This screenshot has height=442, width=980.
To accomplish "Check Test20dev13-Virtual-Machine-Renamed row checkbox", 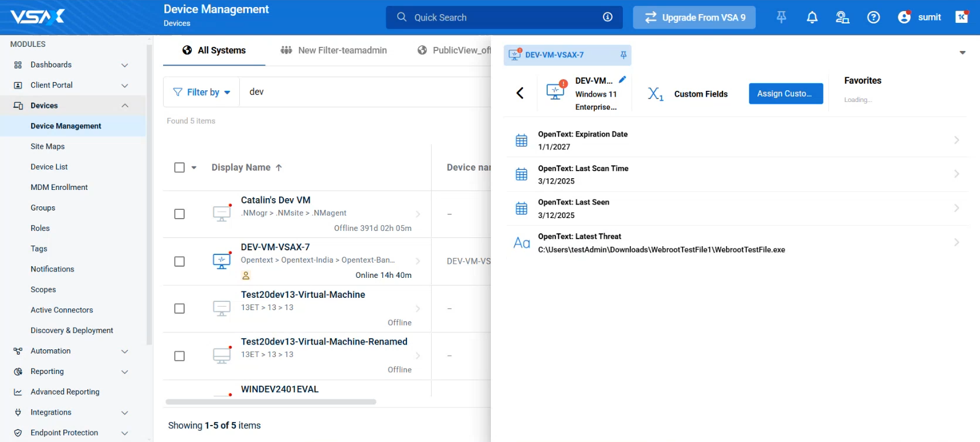I will 179,356.
